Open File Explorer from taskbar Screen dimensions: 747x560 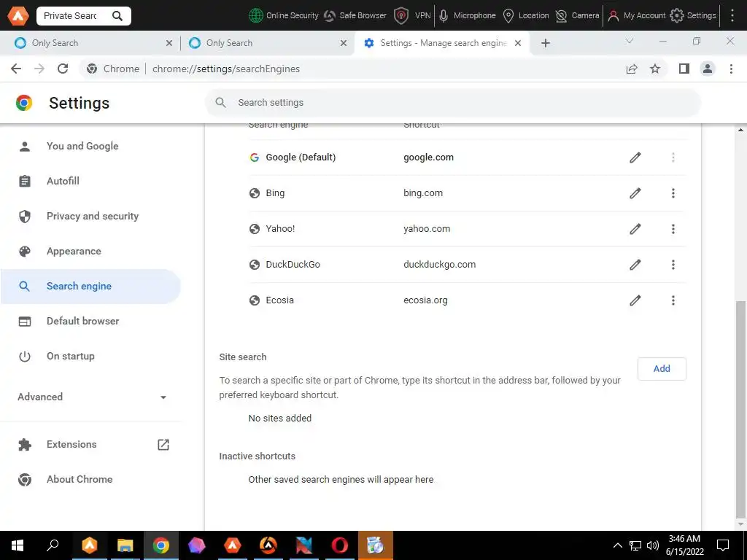[125, 545]
